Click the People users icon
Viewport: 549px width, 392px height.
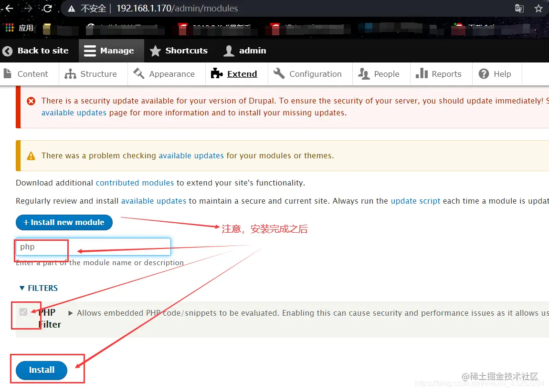point(364,74)
